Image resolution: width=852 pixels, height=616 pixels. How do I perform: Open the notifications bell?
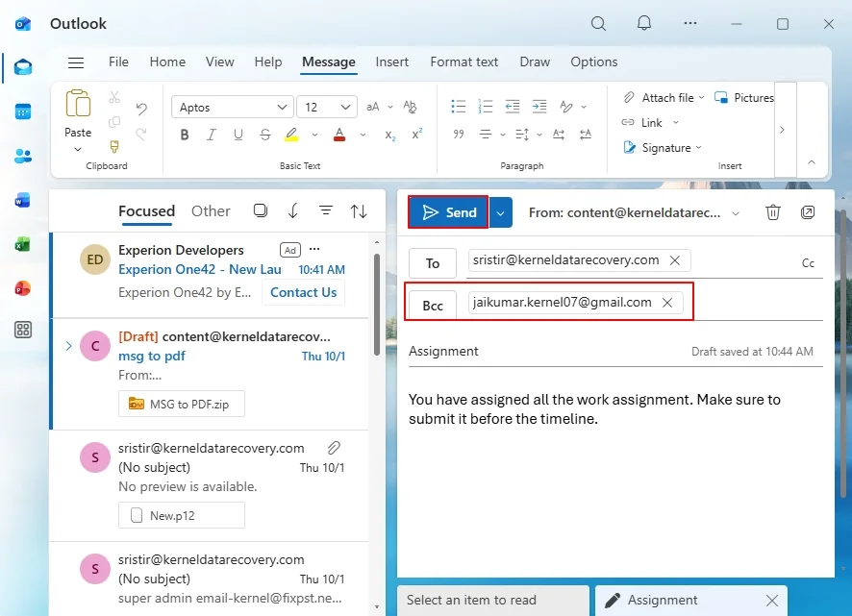pos(644,23)
